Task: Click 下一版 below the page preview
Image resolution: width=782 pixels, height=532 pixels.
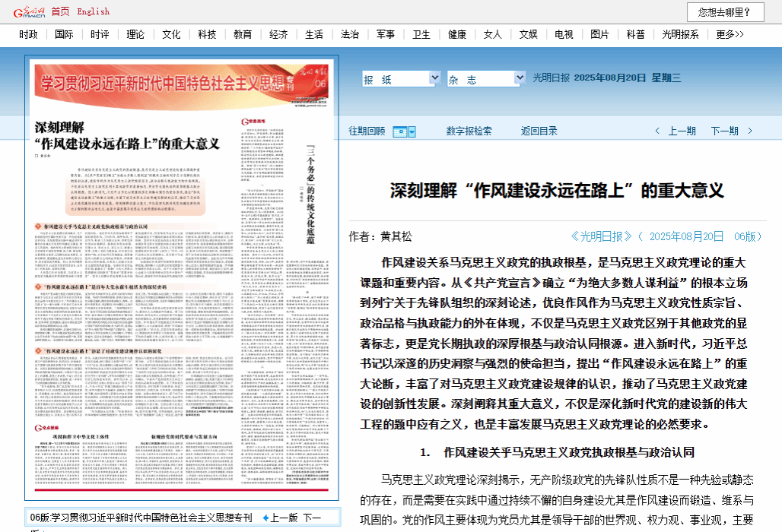Action: [312, 518]
